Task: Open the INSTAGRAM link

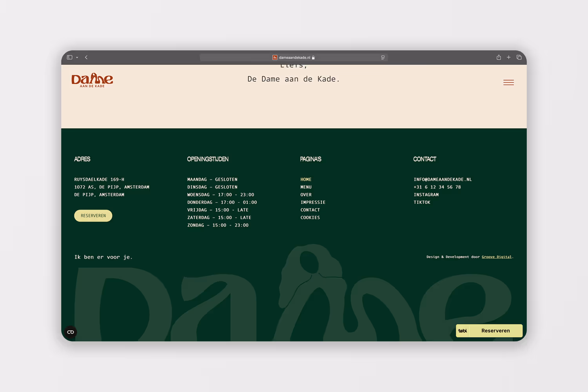Action: point(426,195)
